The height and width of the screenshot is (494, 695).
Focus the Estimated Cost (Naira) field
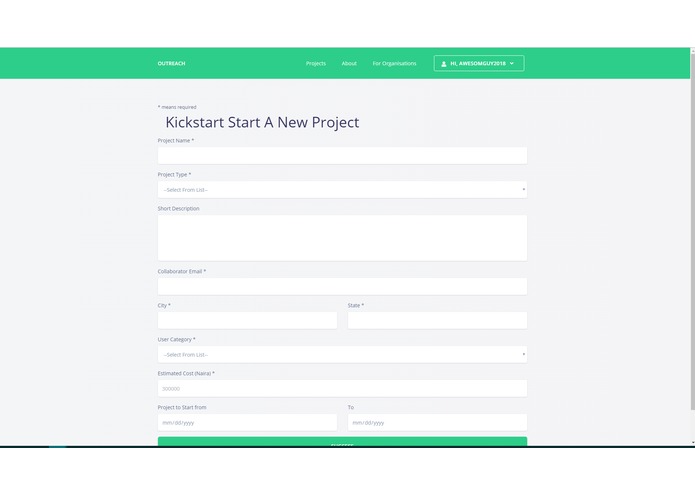tap(342, 389)
